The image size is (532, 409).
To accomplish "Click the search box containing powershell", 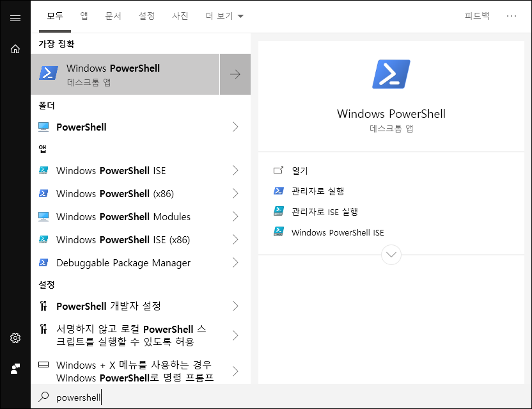I will point(281,397).
